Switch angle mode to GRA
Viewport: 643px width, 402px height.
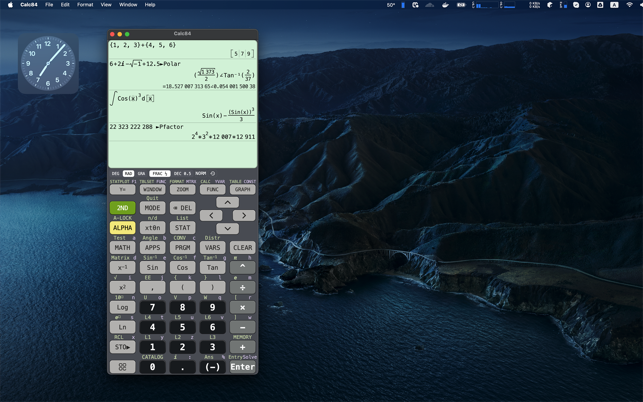141,174
